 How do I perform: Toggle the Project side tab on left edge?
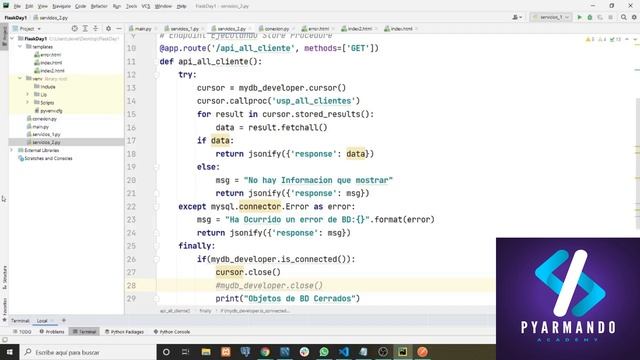tap(4, 37)
